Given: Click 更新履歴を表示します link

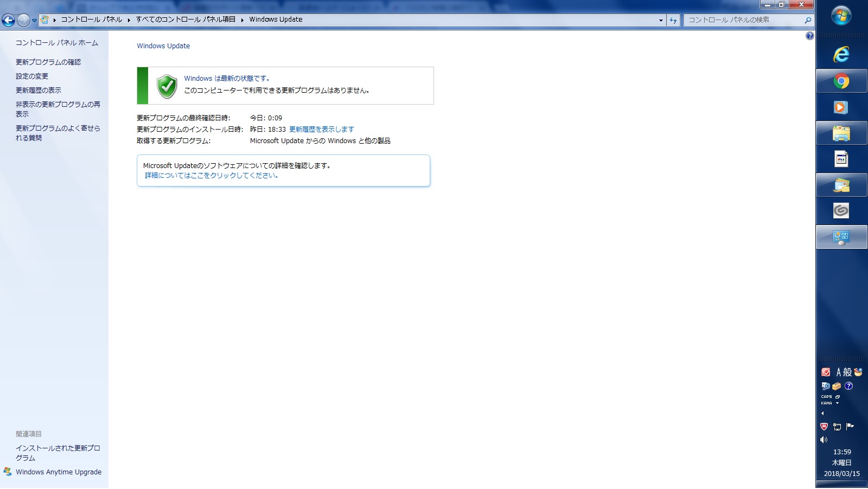Looking at the screenshot, I should [322, 130].
